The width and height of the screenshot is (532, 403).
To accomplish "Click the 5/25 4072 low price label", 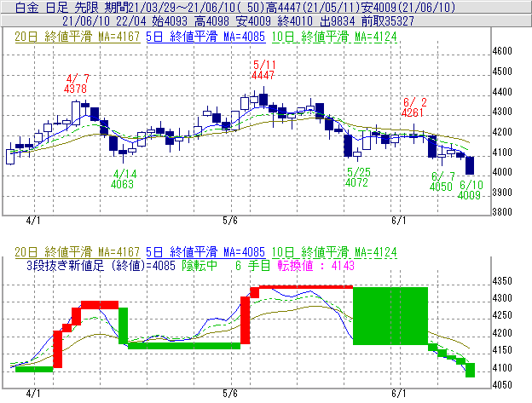I will (357, 177).
